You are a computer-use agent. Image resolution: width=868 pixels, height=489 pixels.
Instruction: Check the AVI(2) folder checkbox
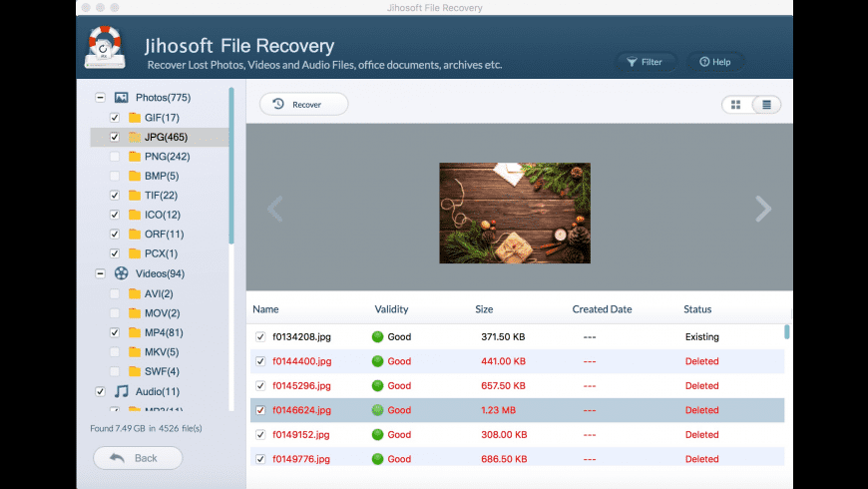pos(115,293)
